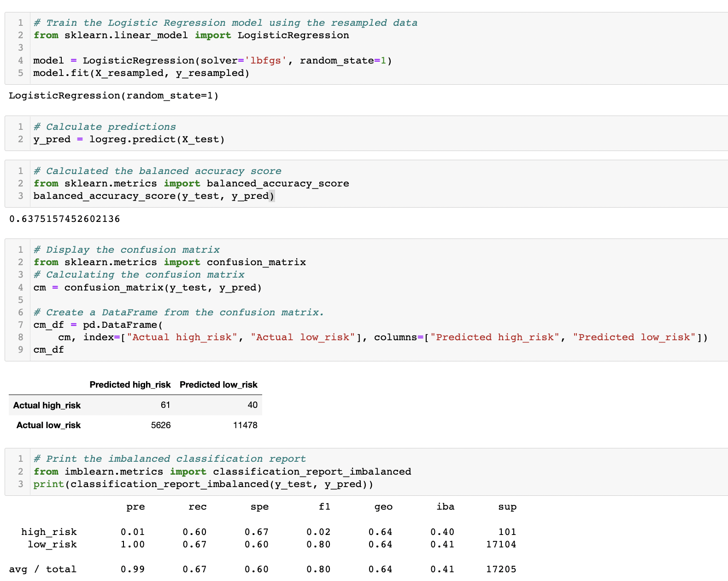728x581 pixels.
Task: Click the model.fit(X_resampled, y_resampled) code line
Action: (x=141, y=73)
